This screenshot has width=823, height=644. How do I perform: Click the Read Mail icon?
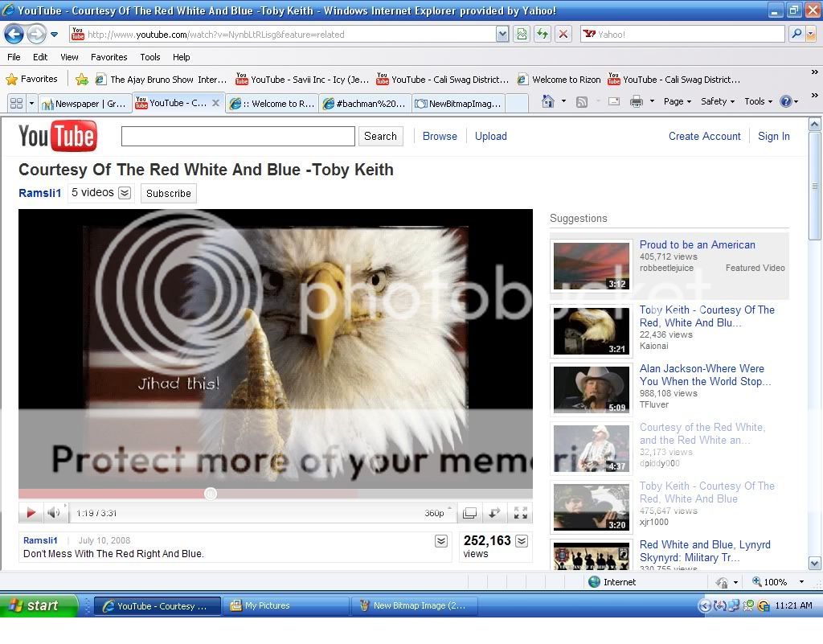click(613, 102)
